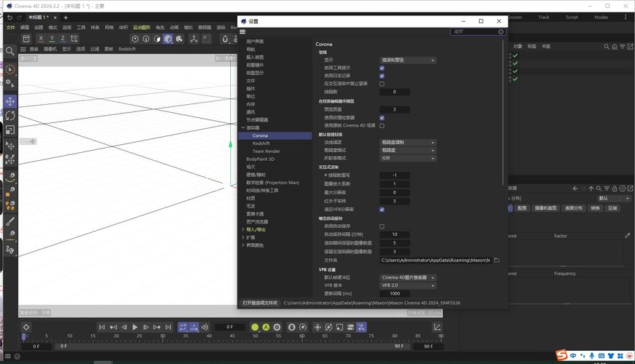Select Polygons mode icon in top toolbar
This screenshot has width=635, height=364.
[x=157, y=39]
